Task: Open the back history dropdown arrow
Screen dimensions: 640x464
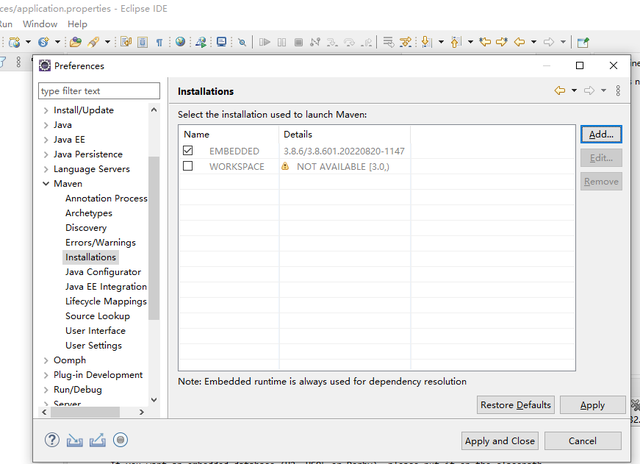Action: [x=574, y=90]
